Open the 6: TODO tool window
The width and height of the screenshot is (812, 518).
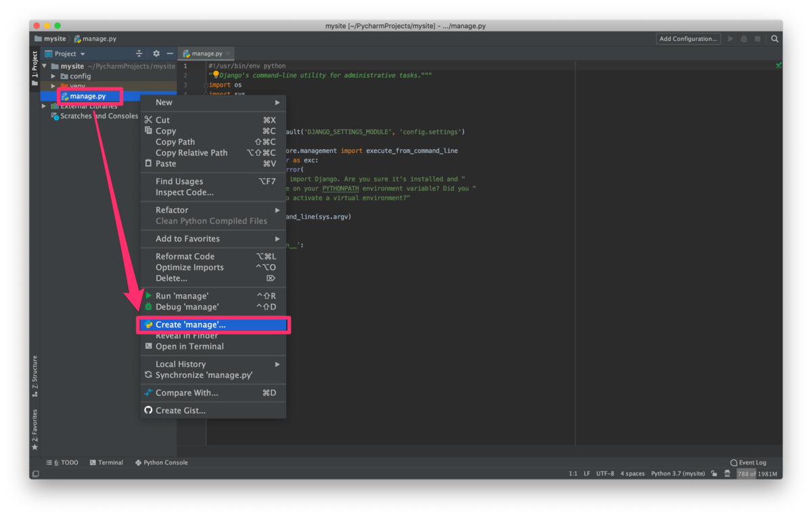tap(62, 462)
